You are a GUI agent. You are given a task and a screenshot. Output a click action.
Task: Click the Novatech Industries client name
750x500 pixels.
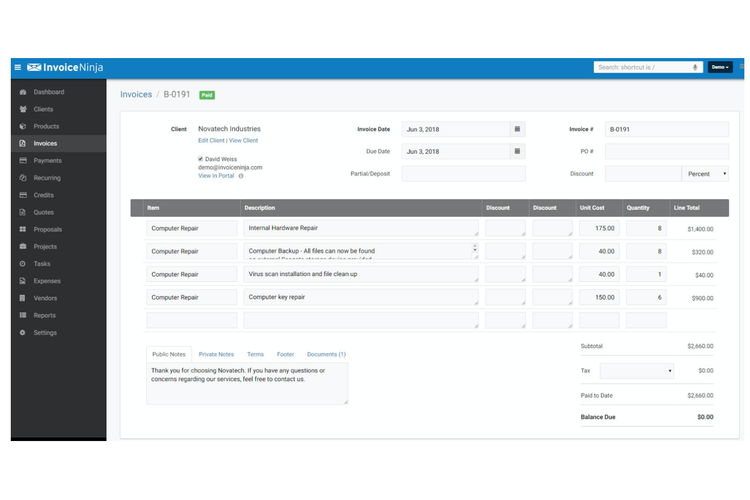229,129
